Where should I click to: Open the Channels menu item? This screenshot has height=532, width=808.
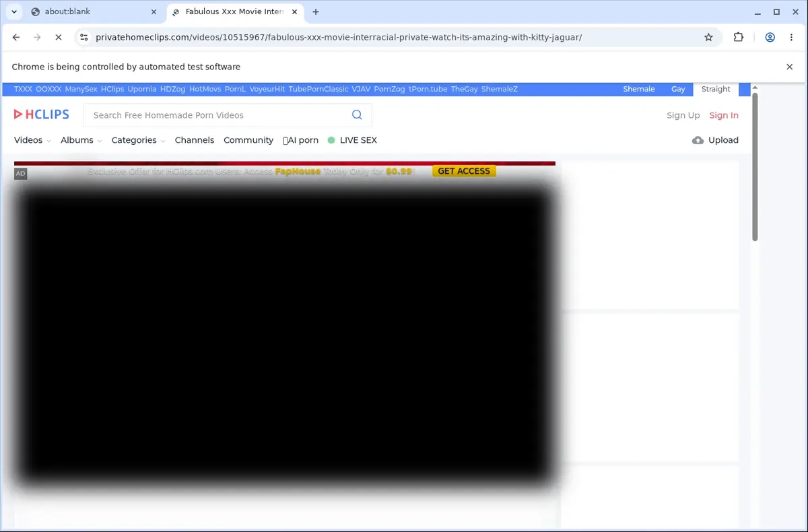point(194,140)
